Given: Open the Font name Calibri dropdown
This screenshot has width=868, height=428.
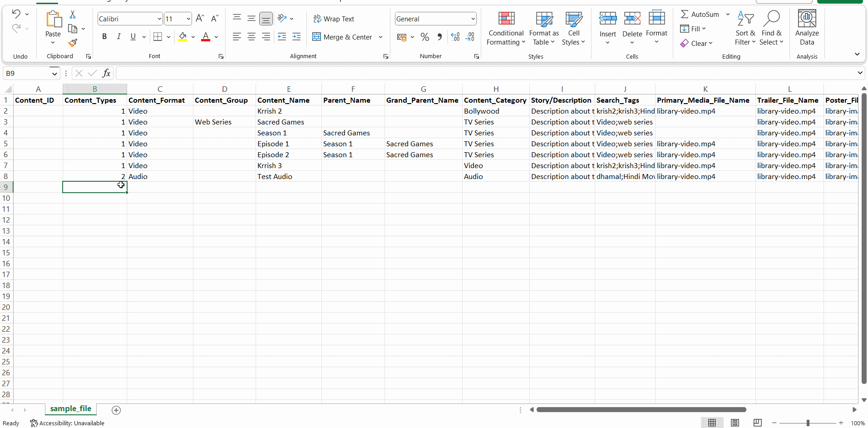Looking at the screenshot, I should (x=159, y=19).
